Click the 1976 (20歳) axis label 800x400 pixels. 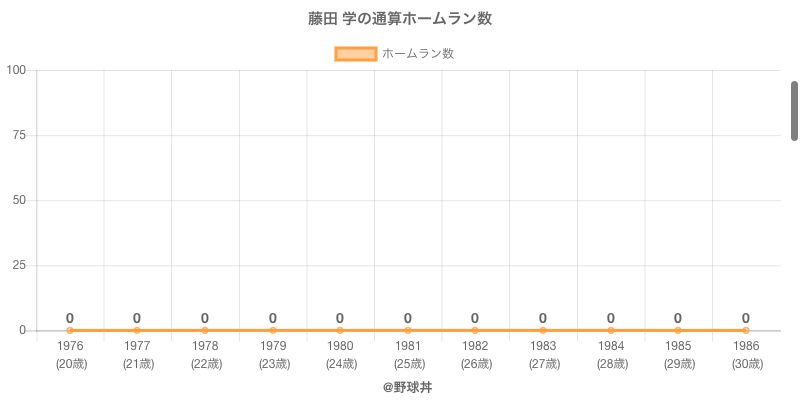pyautogui.click(x=70, y=354)
